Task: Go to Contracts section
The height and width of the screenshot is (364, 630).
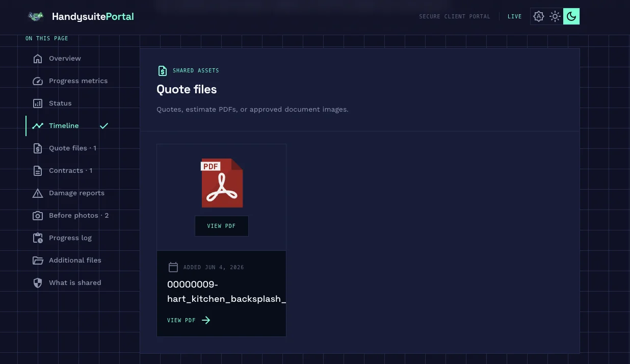Action: pos(70,171)
